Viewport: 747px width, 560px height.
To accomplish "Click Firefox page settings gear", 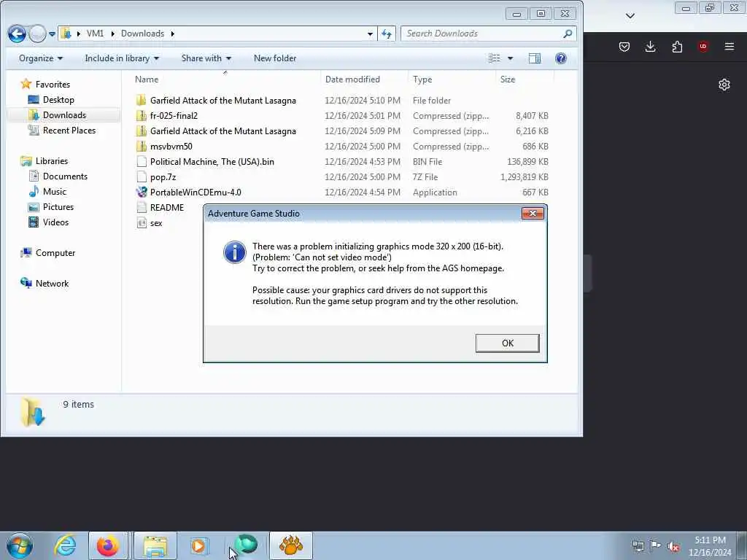I will pos(724,85).
